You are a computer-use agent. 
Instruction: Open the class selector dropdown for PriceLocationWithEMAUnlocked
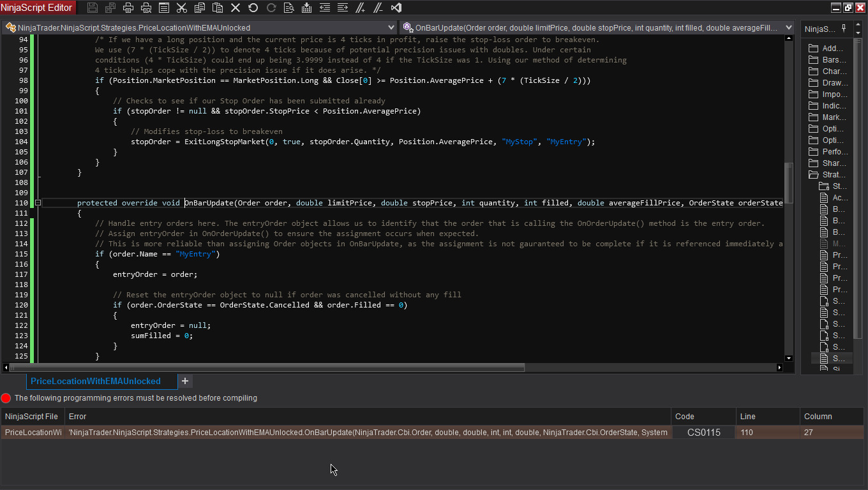pyautogui.click(x=391, y=28)
